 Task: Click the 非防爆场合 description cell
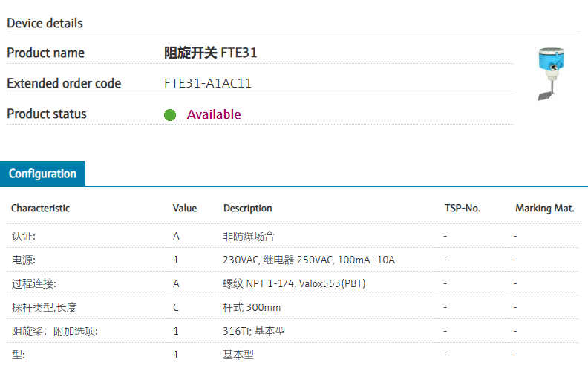tap(249, 236)
